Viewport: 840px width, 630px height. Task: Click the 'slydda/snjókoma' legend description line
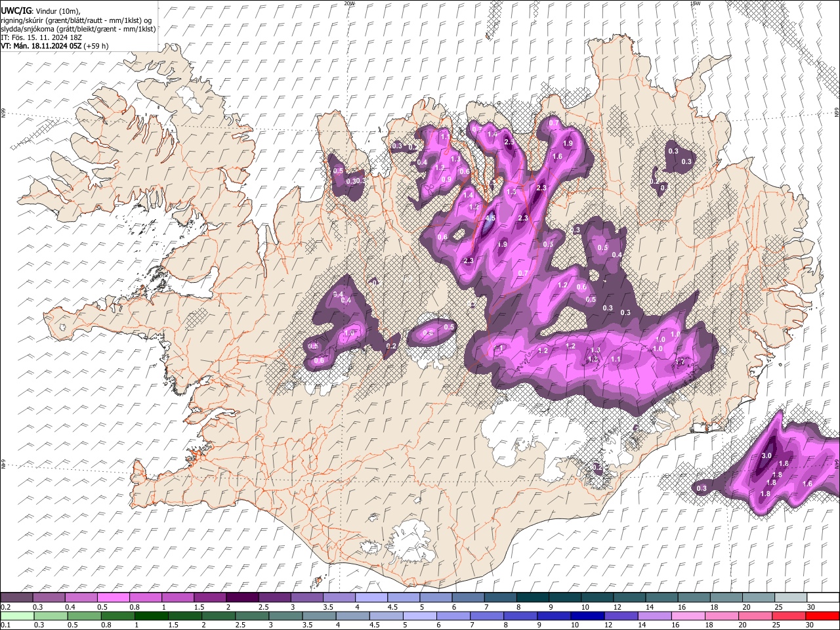78,28
